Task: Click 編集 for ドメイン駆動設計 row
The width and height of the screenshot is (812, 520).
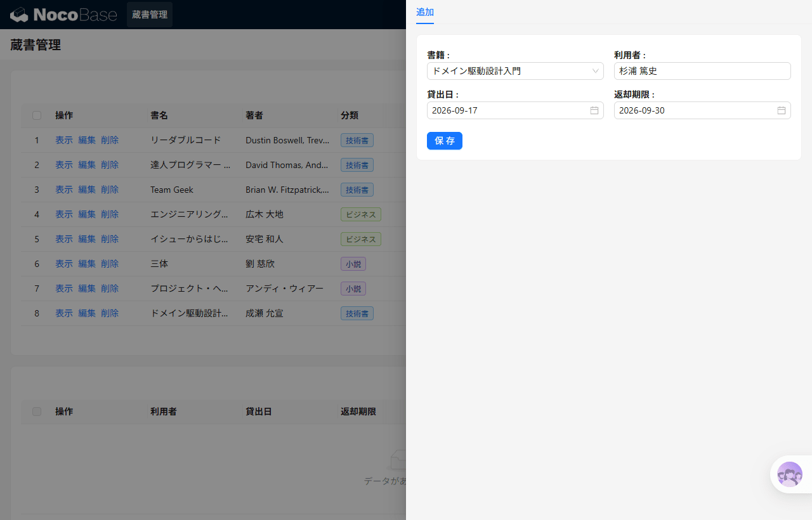Action: 87,313
